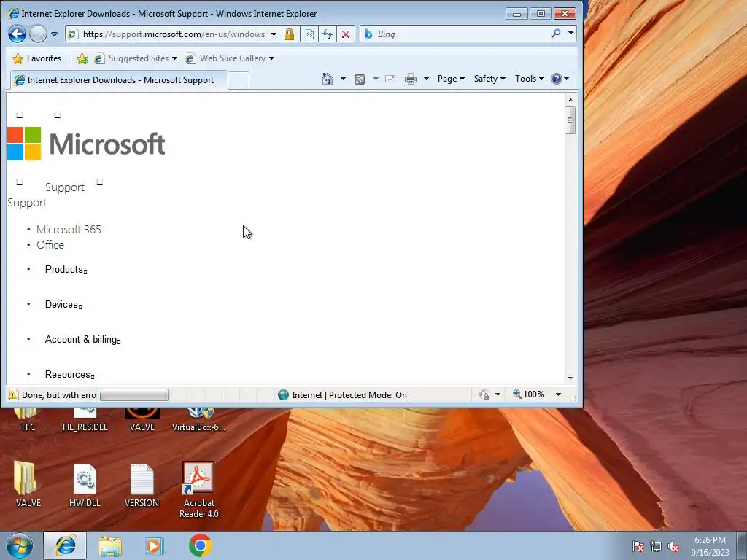Click the Read Mail icon
The width and height of the screenshot is (747, 560).
click(390, 79)
